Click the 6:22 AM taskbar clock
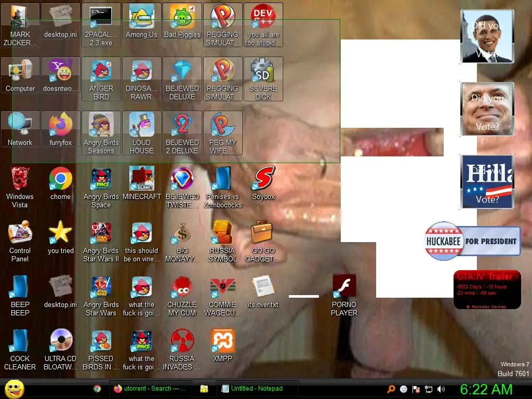 point(486,389)
